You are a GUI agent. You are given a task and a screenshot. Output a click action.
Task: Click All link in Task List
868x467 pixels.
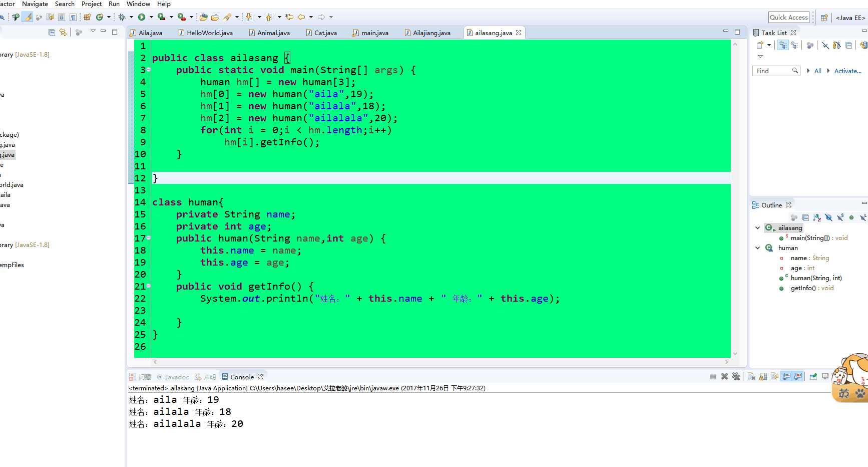coord(817,71)
